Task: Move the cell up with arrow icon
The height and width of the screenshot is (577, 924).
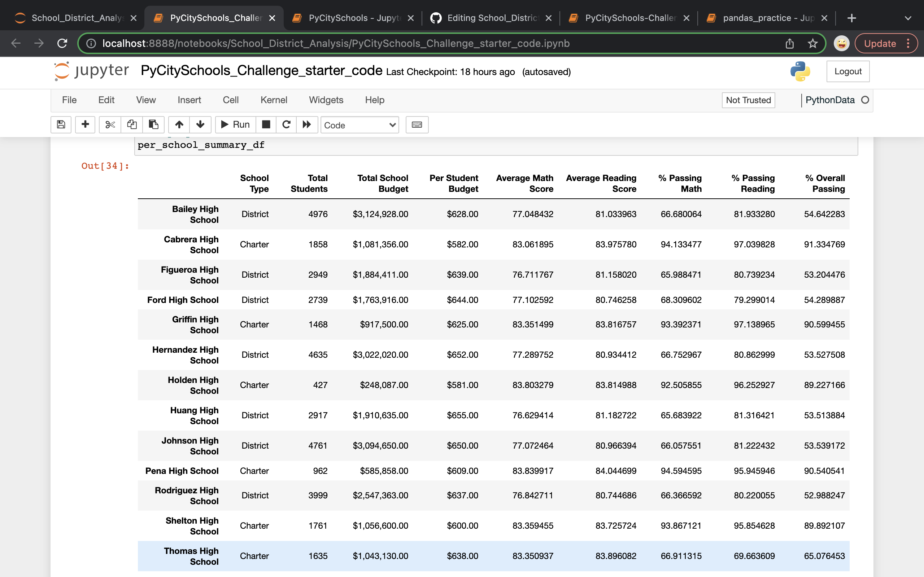Action: tap(178, 125)
